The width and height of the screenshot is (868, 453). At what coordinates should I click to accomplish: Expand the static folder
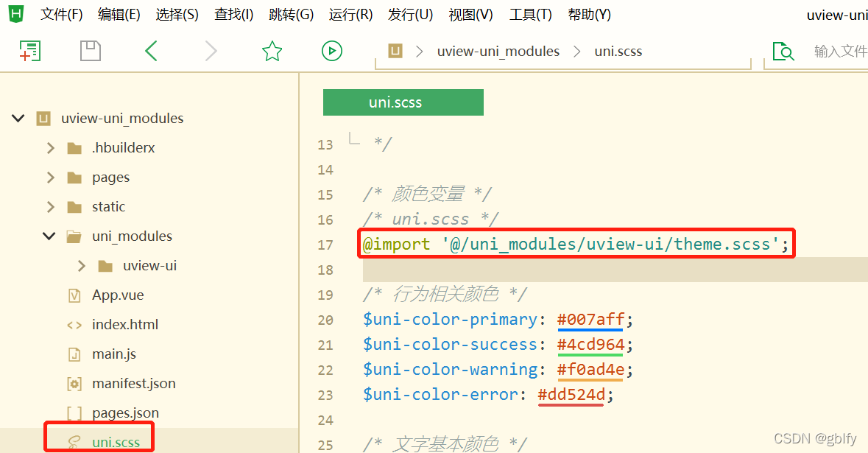(50, 206)
